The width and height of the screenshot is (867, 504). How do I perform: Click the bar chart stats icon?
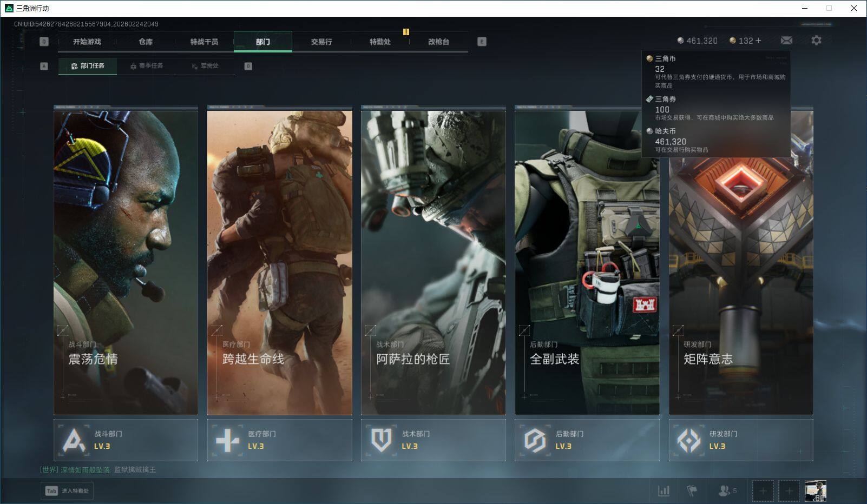(x=664, y=491)
